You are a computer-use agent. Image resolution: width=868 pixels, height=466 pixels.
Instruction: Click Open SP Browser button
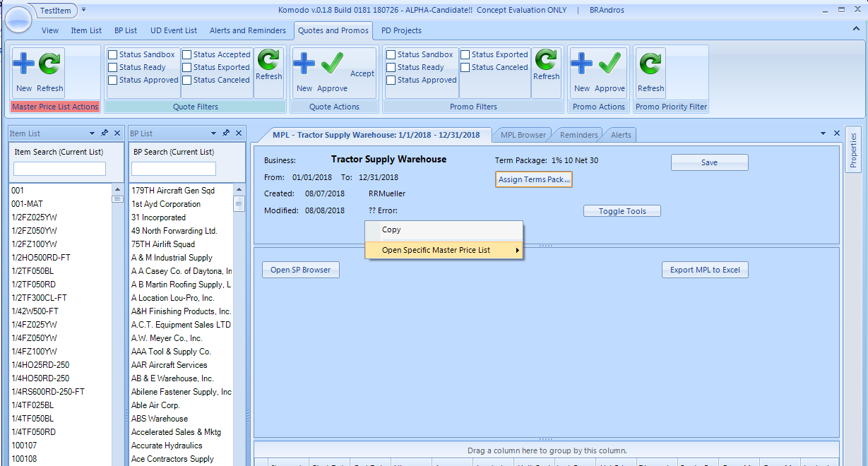301,270
